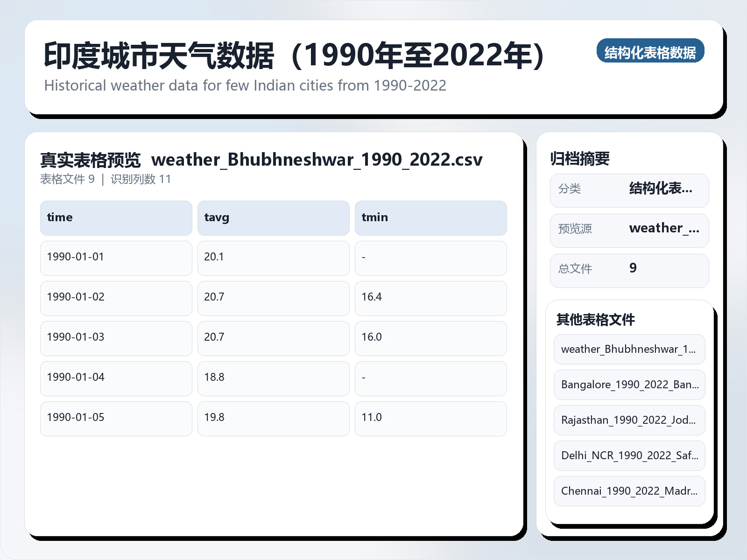Viewport: 747px width, 560px height.
Task: Expand the truncated 分类 value 结构化表...
Action: (661, 189)
